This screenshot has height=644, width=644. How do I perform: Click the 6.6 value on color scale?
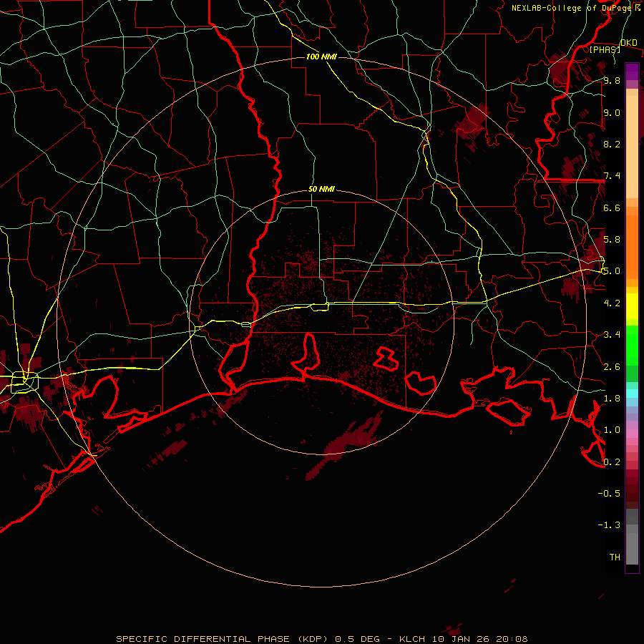point(612,208)
